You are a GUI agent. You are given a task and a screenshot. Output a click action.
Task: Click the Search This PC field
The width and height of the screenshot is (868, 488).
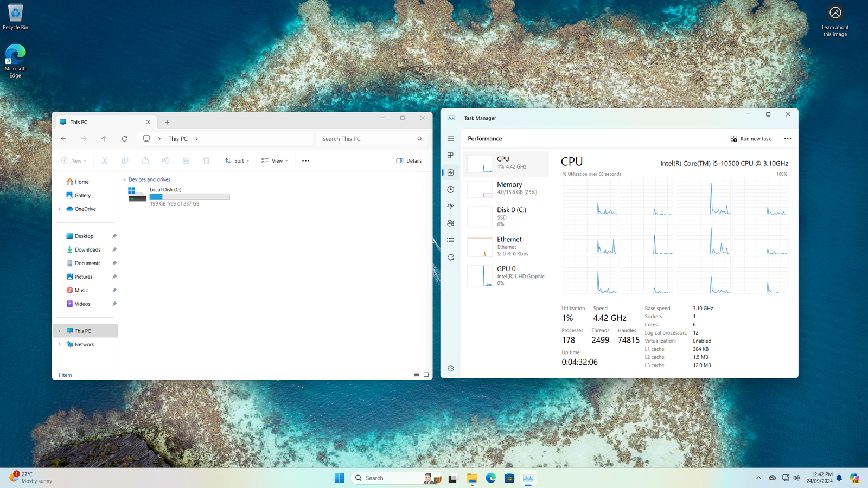click(x=366, y=139)
